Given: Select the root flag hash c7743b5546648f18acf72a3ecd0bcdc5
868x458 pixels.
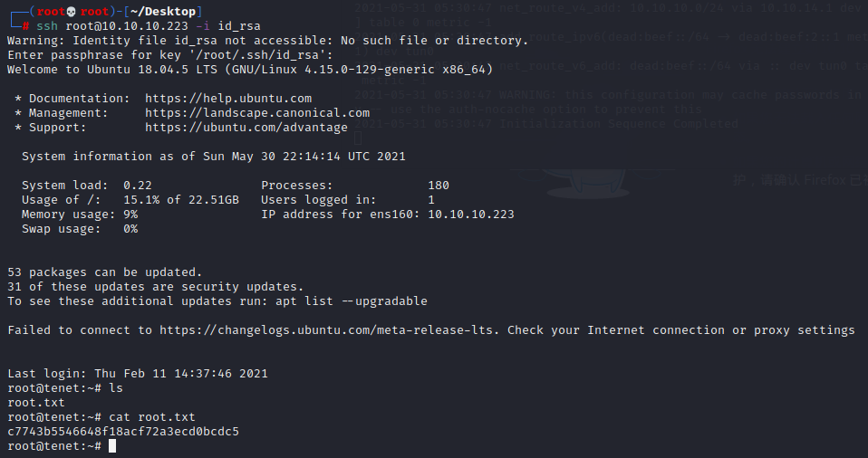Looking at the screenshot, I should click(123, 432).
